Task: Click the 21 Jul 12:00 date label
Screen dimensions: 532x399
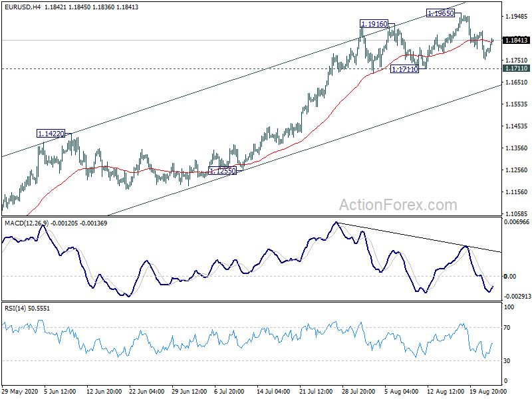Action: pos(316,392)
